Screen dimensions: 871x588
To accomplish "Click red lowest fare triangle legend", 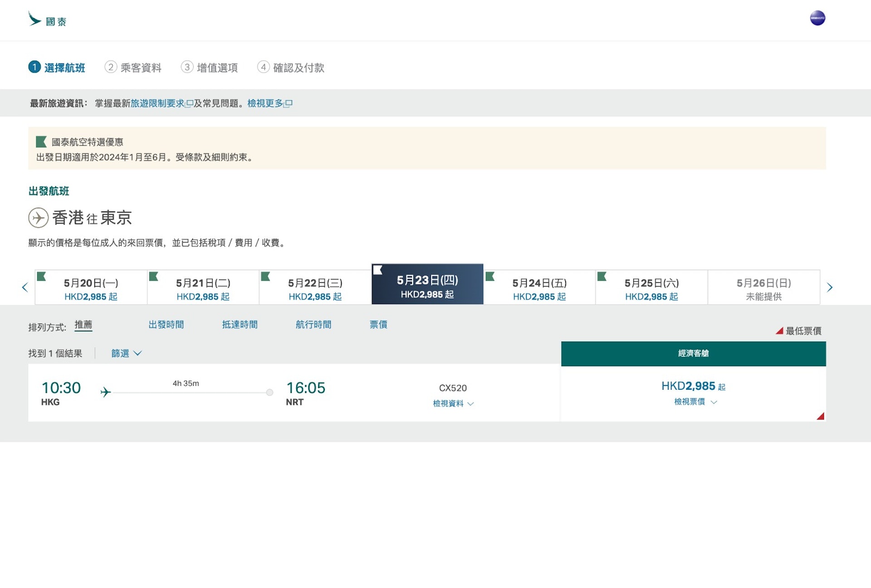I will 779,331.
